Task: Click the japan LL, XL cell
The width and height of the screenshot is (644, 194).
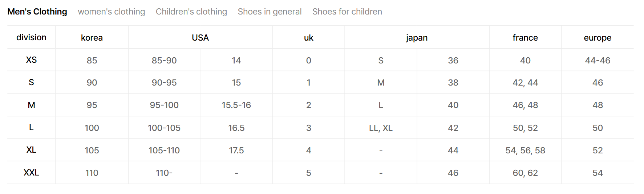Action: coord(381,128)
